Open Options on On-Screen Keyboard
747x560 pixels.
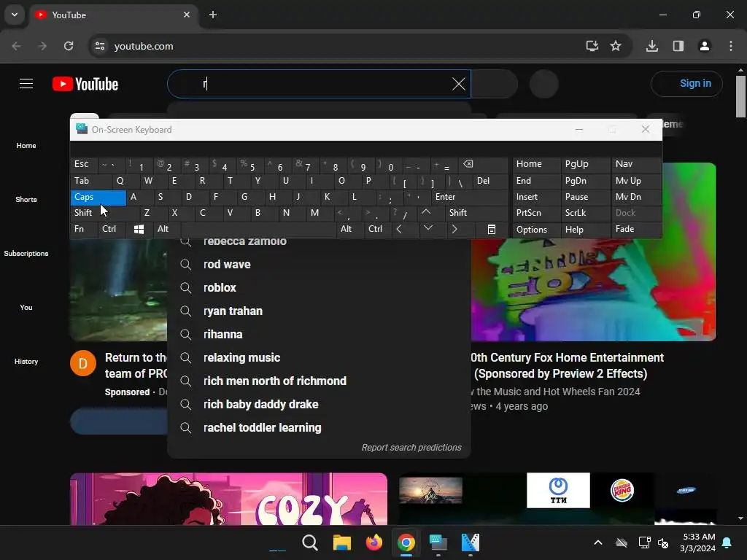coord(536,230)
